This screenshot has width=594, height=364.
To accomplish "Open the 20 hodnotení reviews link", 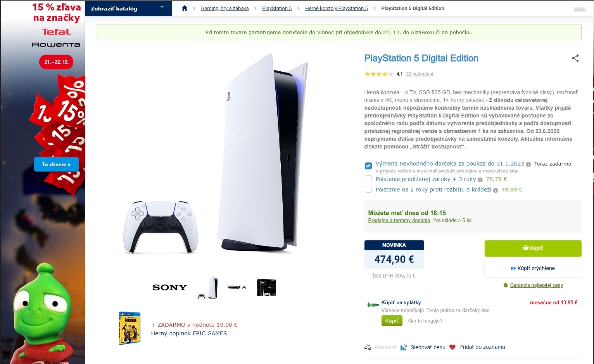I will pos(420,74).
